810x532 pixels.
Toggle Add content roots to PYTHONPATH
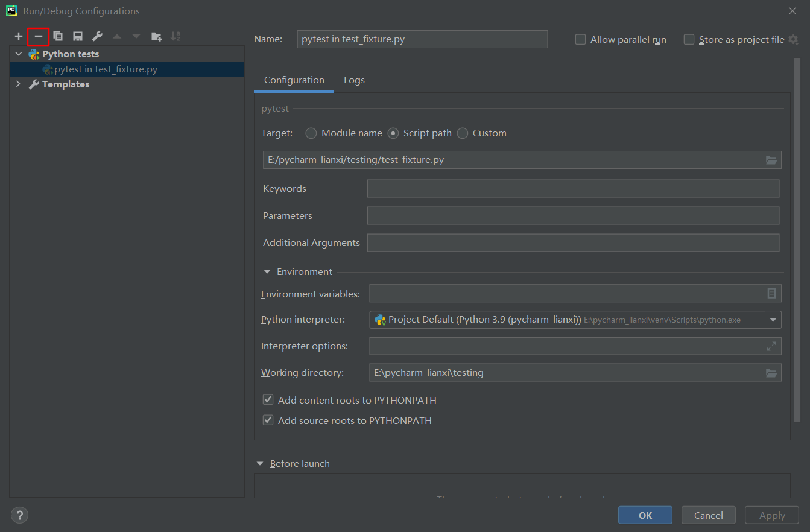(x=268, y=400)
